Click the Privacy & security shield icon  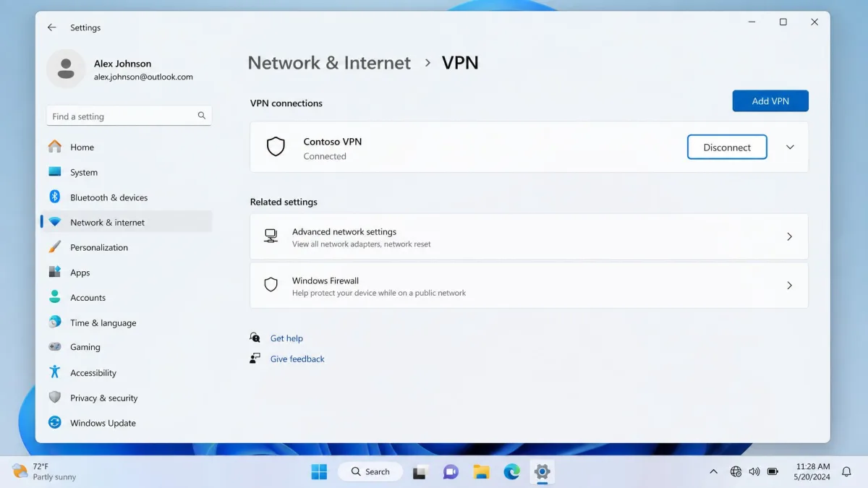pos(55,398)
